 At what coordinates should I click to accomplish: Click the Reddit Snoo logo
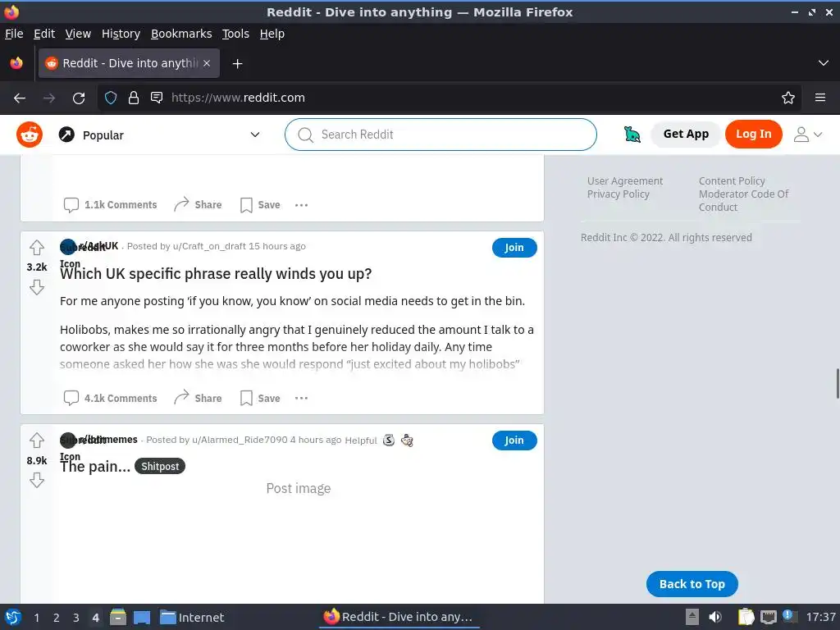tap(30, 135)
